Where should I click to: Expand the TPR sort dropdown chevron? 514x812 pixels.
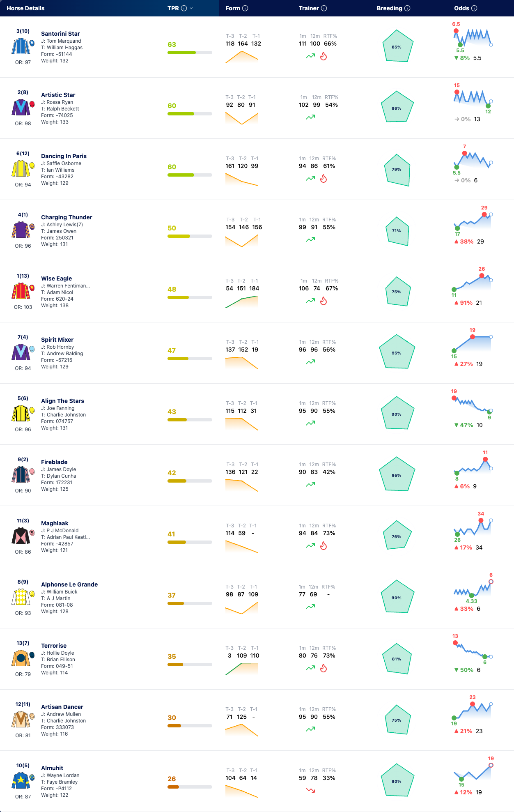pyautogui.click(x=191, y=8)
